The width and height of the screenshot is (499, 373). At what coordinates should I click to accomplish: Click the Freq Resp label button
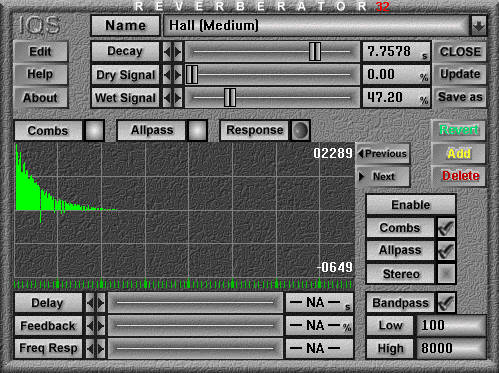[x=48, y=348]
